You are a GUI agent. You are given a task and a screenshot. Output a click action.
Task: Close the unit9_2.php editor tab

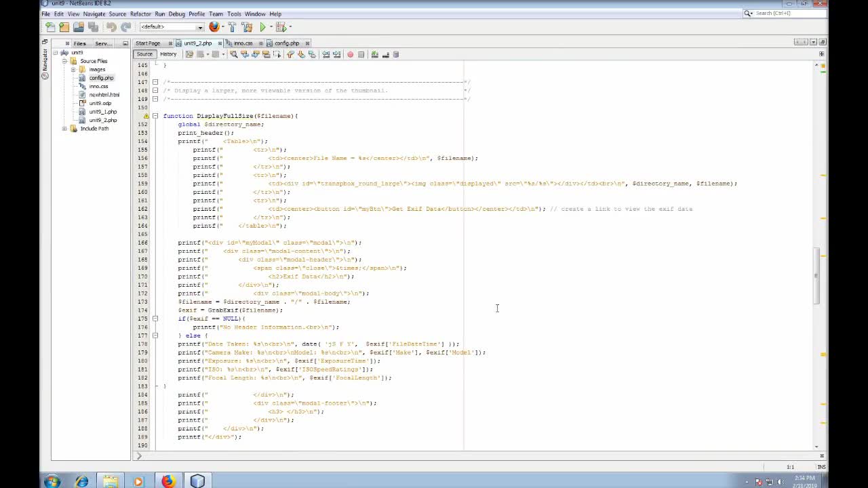(219, 43)
